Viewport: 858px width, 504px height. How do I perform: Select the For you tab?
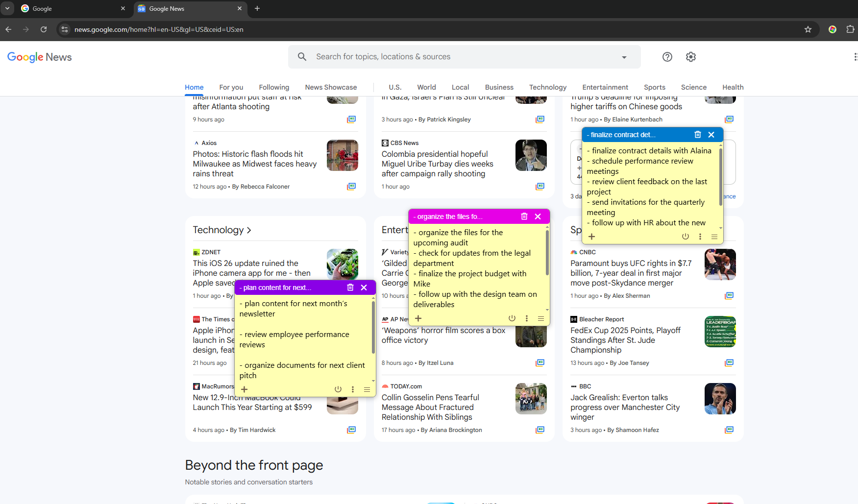pos(231,87)
